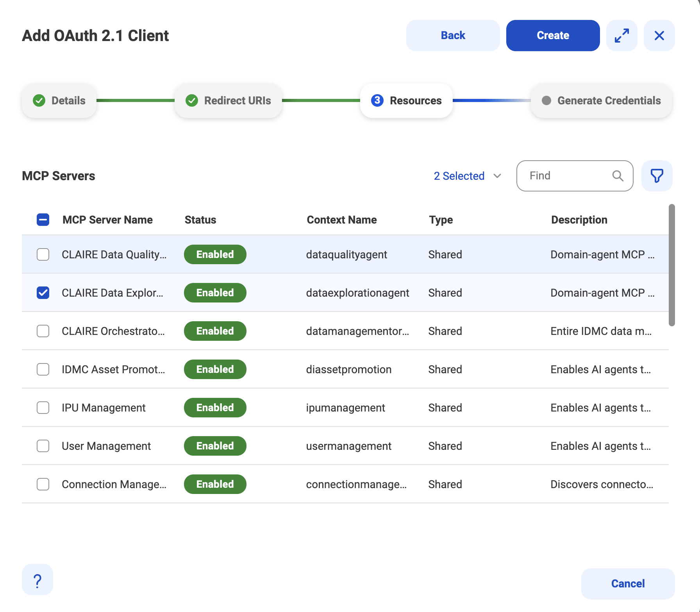The image size is (700, 612).
Task: Click the usermanagement context cell
Action: click(x=349, y=446)
